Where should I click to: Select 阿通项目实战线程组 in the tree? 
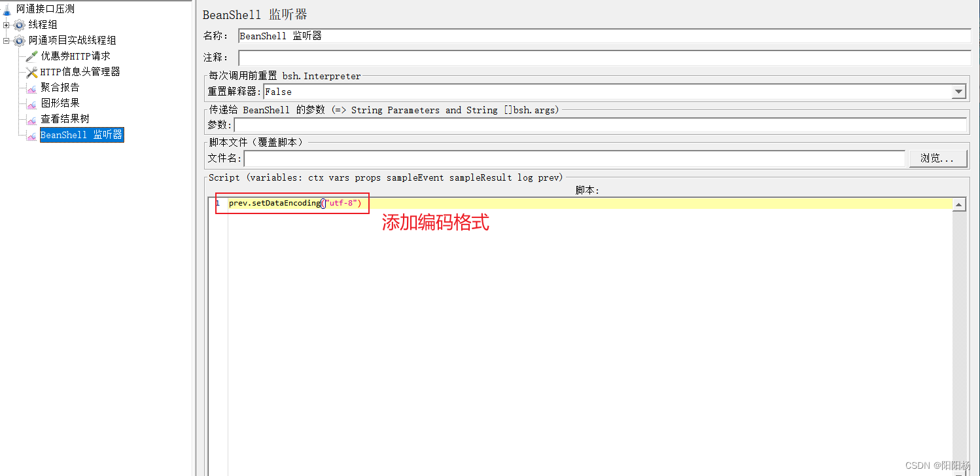click(72, 41)
